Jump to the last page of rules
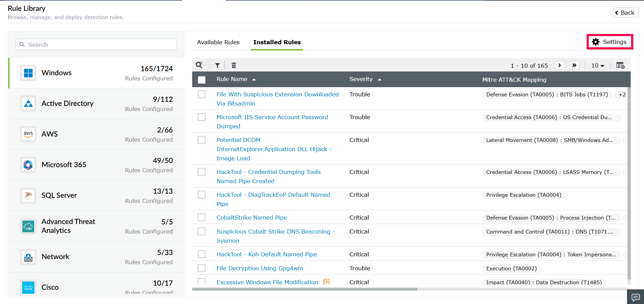This screenshot has height=304, width=644. [x=574, y=65]
